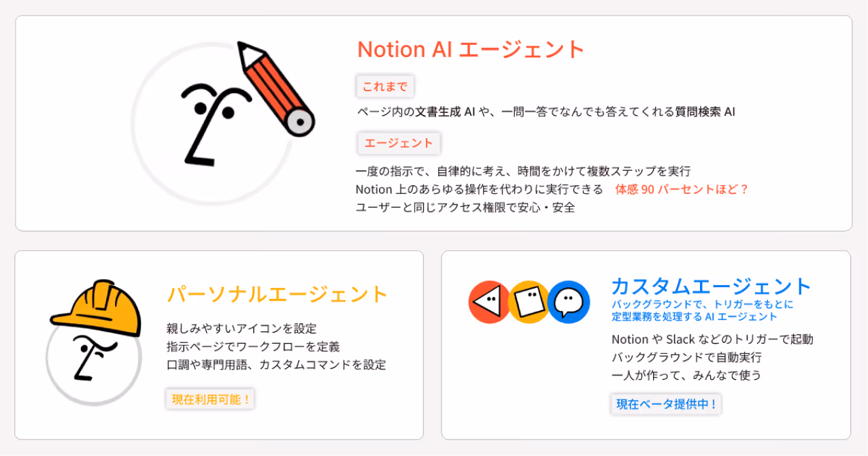Click the orange triangle agent icon
The width and height of the screenshot is (868, 456).
pyautogui.click(x=488, y=302)
